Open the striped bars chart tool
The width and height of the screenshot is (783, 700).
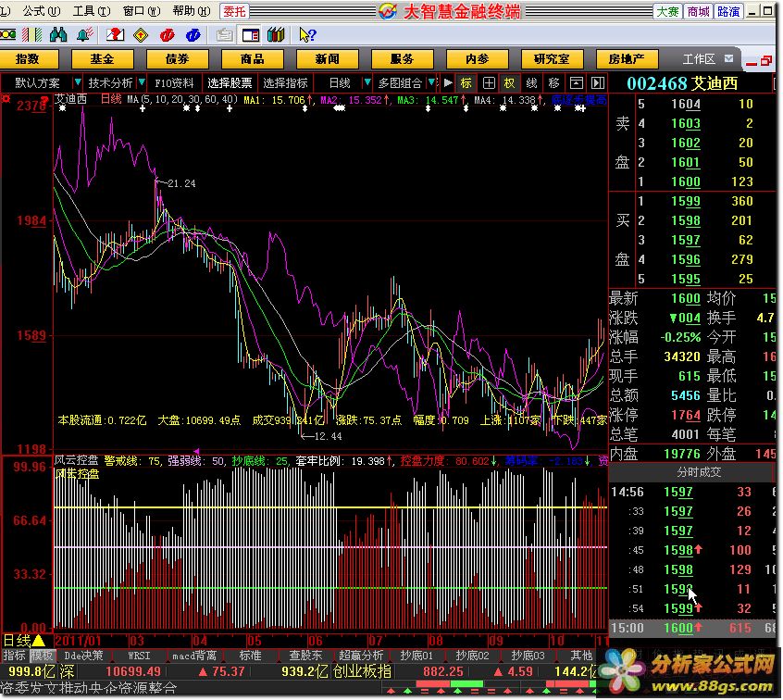[x=32, y=34]
